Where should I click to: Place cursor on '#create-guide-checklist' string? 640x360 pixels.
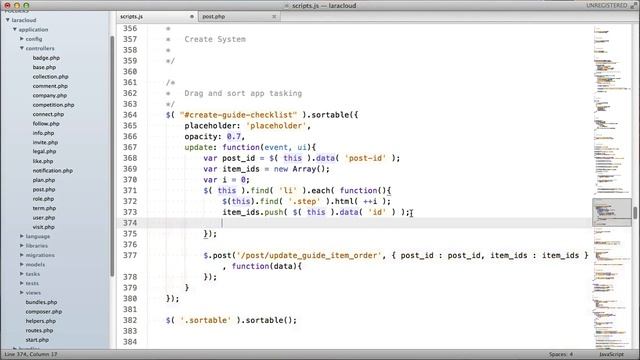pyautogui.click(x=238, y=115)
